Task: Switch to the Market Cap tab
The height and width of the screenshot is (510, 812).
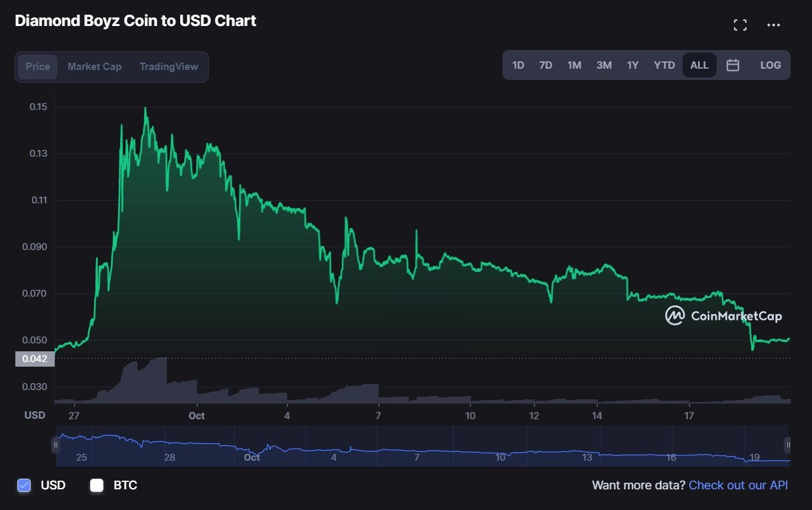Action: (x=94, y=67)
